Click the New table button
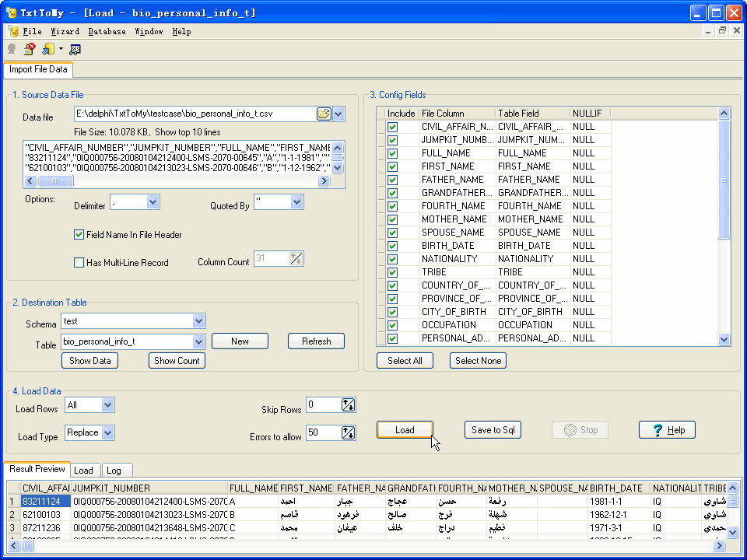Image resolution: width=747 pixels, height=560 pixels. pyautogui.click(x=240, y=341)
